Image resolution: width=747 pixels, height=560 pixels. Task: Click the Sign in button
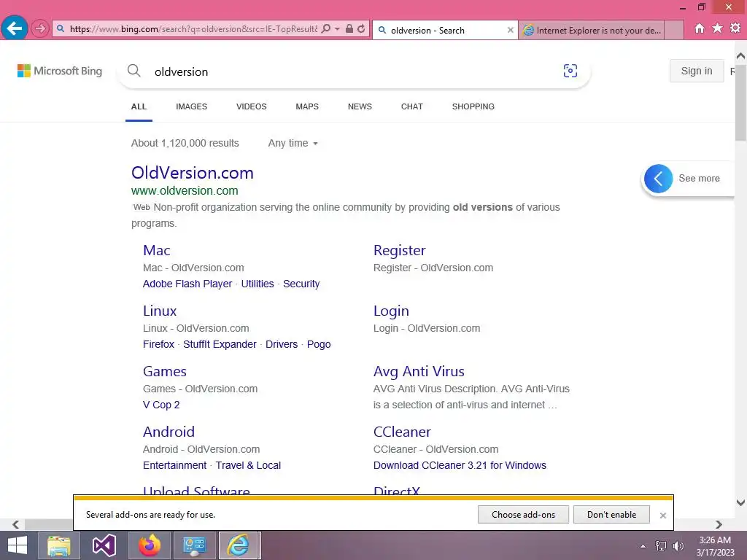click(x=697, y=71)
